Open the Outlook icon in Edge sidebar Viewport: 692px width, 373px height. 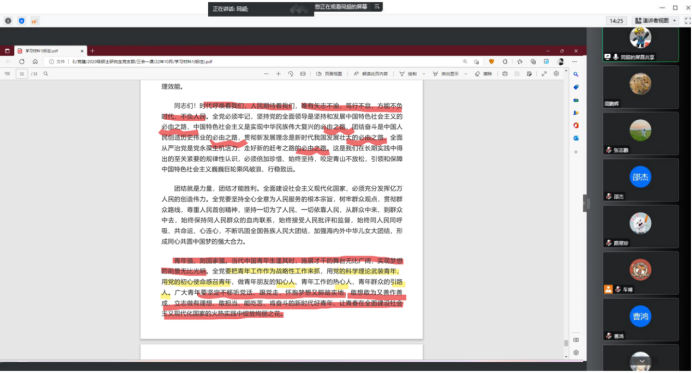576,138
